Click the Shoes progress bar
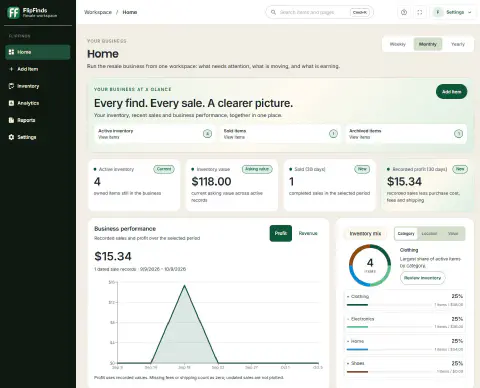The width and height of the screenshot is (480, 388). 389,372
